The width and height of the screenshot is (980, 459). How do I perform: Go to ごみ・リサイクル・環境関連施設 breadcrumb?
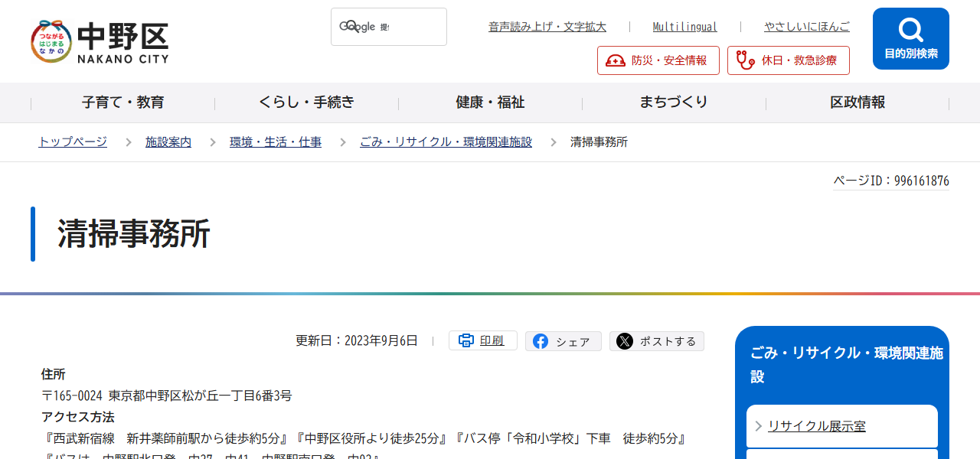point(446,142)
